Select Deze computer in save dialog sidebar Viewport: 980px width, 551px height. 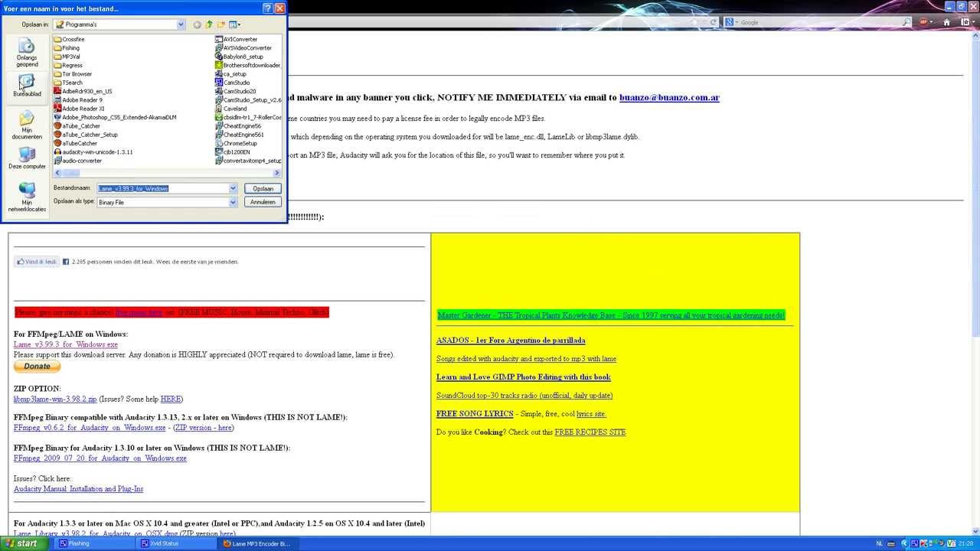(x=27, y=158)
